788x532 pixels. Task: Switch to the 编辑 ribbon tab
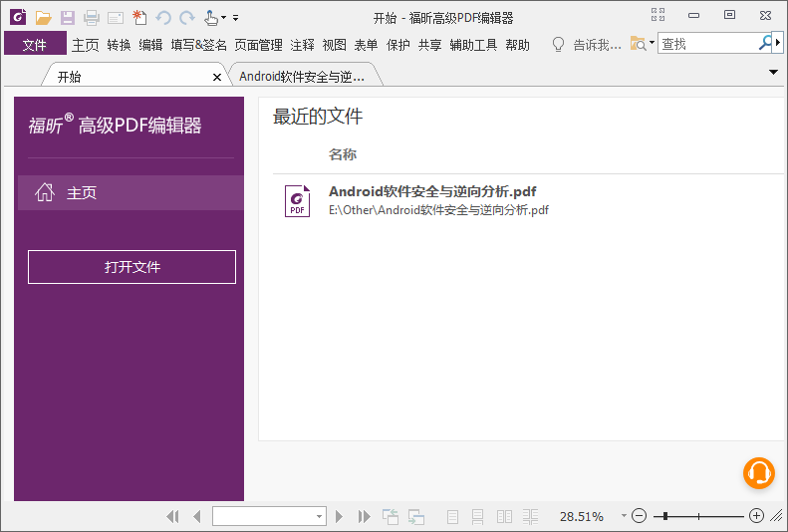(x=150, y=45)
